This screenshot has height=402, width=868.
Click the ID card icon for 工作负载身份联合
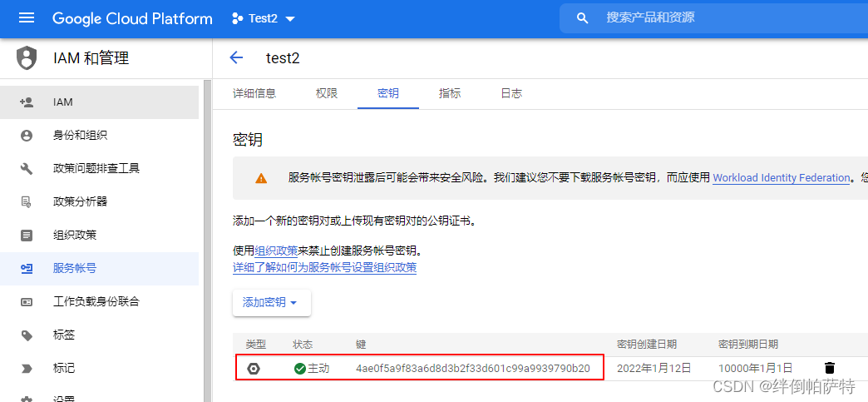(x=27, y=302)
